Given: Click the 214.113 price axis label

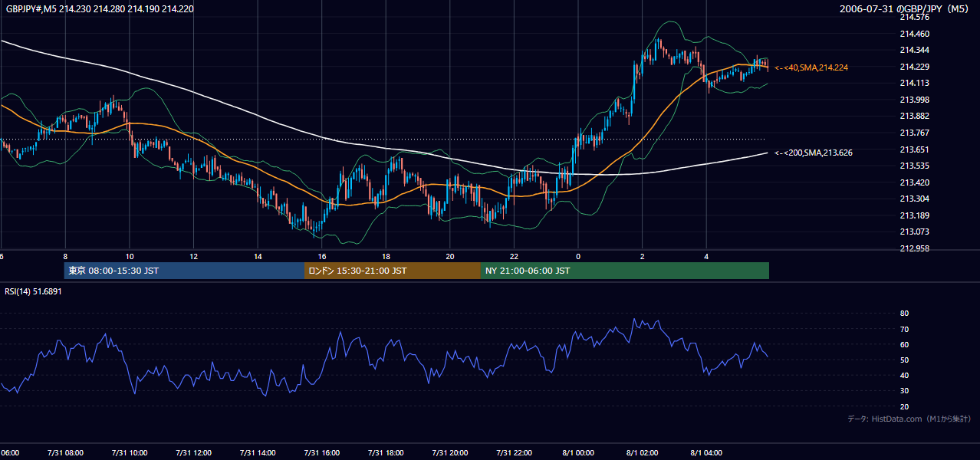Looking at the screenshot, I should (x=914, y=83).
